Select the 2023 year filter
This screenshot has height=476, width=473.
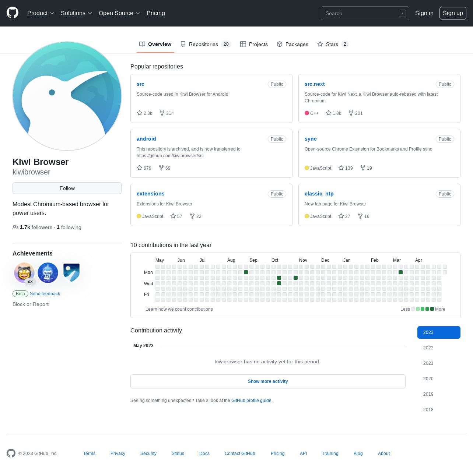pos(439,332)
